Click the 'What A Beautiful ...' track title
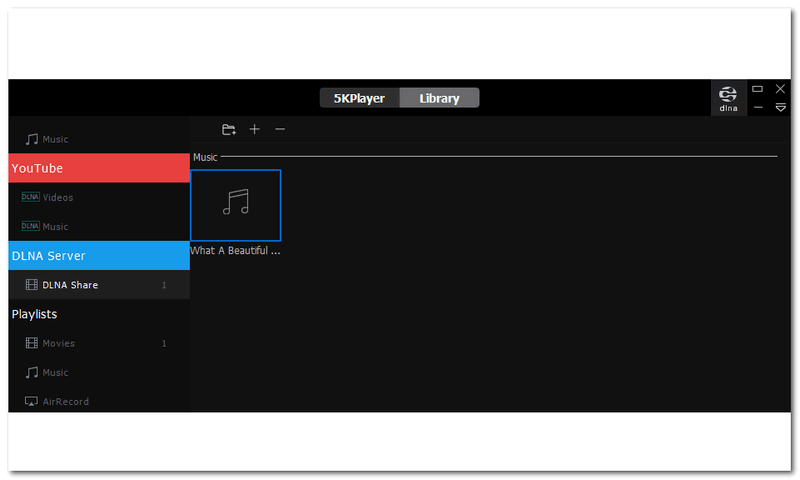 coord(235,250)
